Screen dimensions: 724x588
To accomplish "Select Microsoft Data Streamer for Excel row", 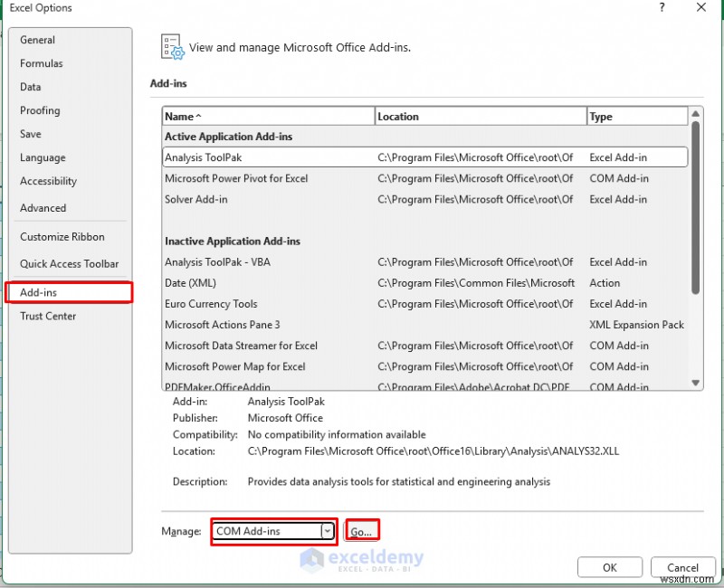I will (424, 346).
